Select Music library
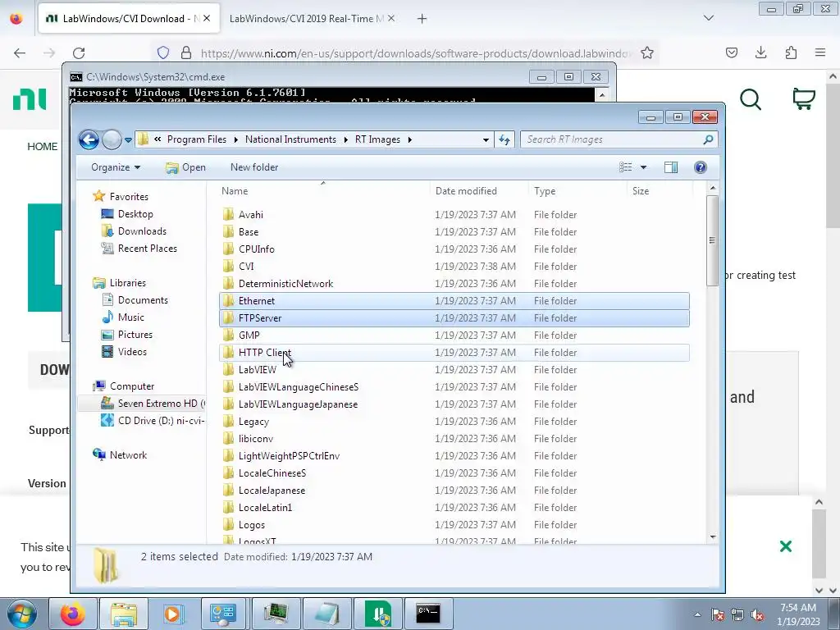This screenshot has height=630, width=840. point(130,317)
